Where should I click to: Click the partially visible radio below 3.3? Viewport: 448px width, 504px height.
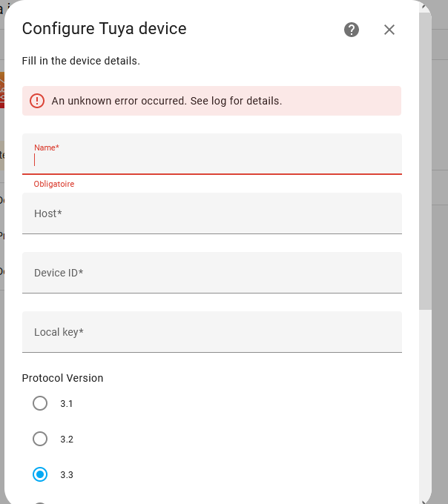click(x=40, y=502)
